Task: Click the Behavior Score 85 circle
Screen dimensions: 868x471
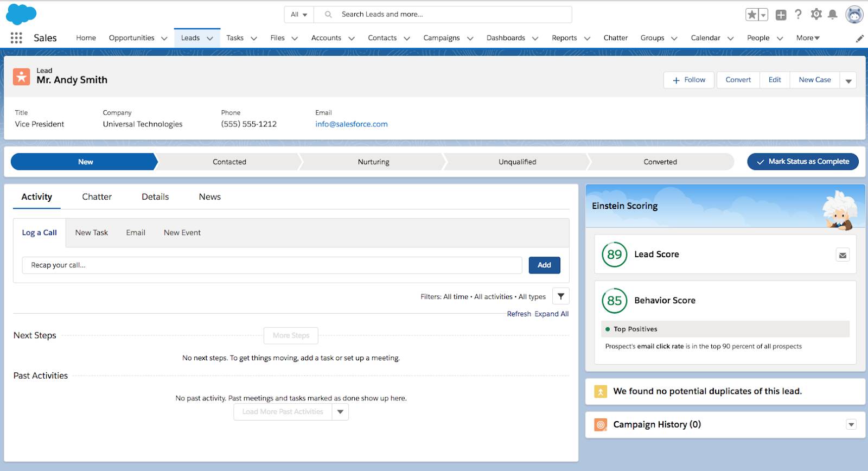Action: [615, 301]
